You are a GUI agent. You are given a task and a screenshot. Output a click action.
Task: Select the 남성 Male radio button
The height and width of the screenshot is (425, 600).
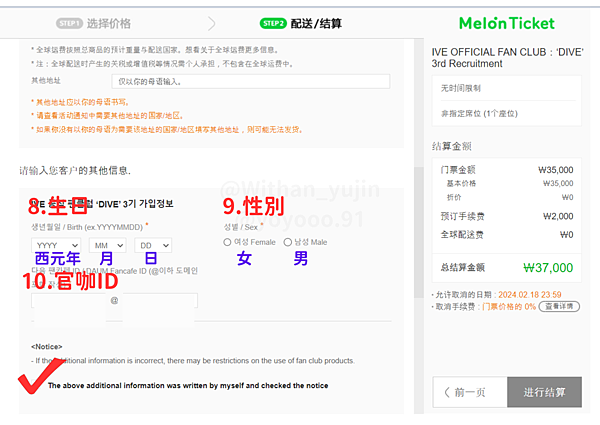288,242
